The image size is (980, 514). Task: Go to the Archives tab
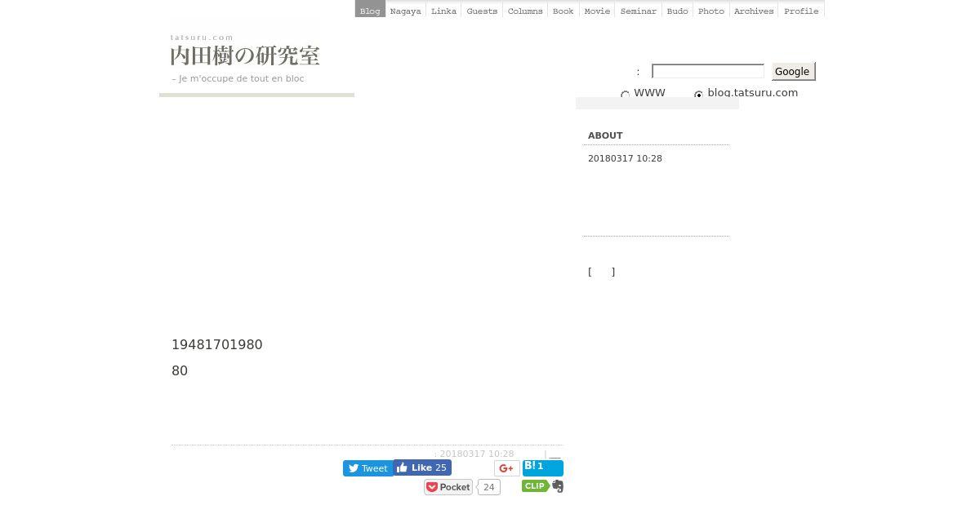[754, 10]
